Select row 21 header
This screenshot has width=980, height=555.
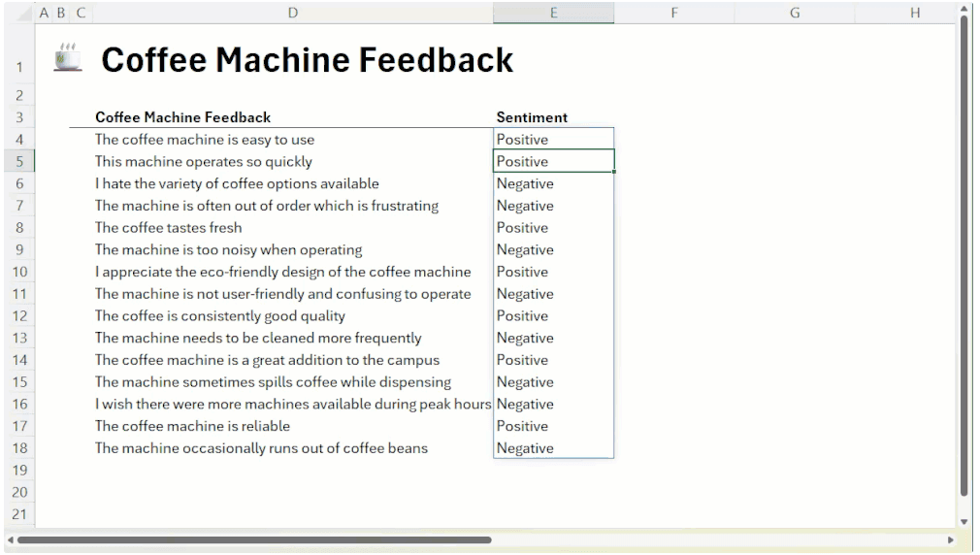coord(19,513)
